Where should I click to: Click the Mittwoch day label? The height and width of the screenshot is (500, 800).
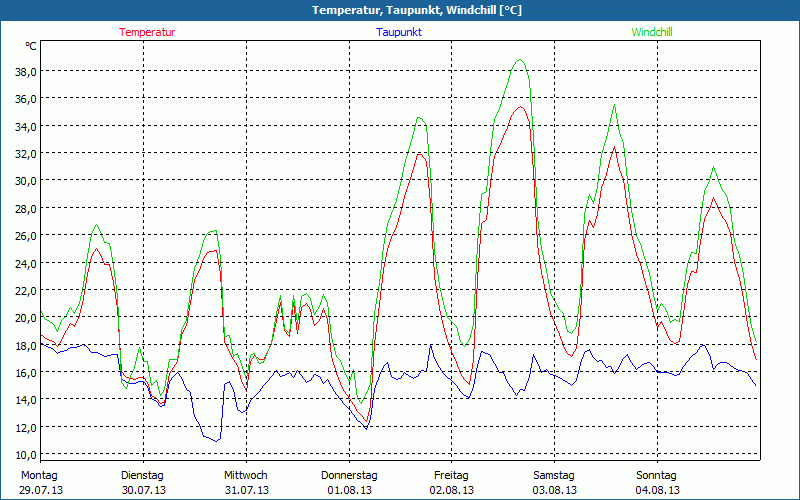point(245,476)
